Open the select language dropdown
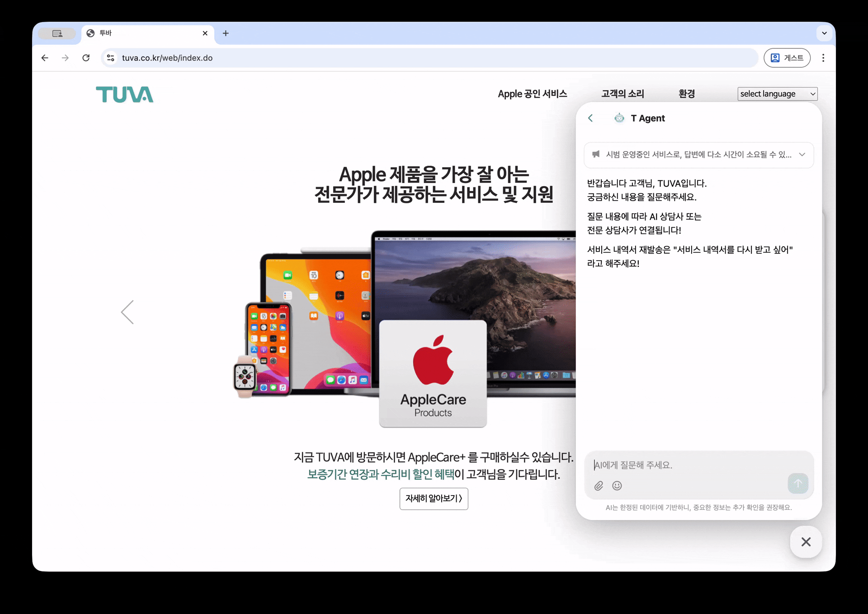868x614 pixels. tap(777, 94)
